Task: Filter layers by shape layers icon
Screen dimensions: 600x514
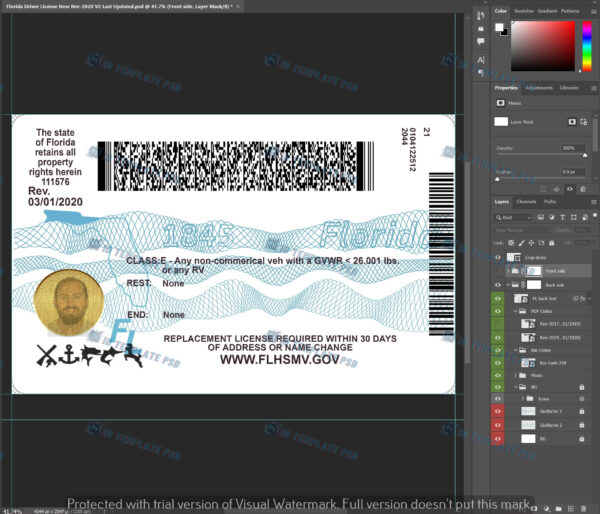Action: point(574,217)
